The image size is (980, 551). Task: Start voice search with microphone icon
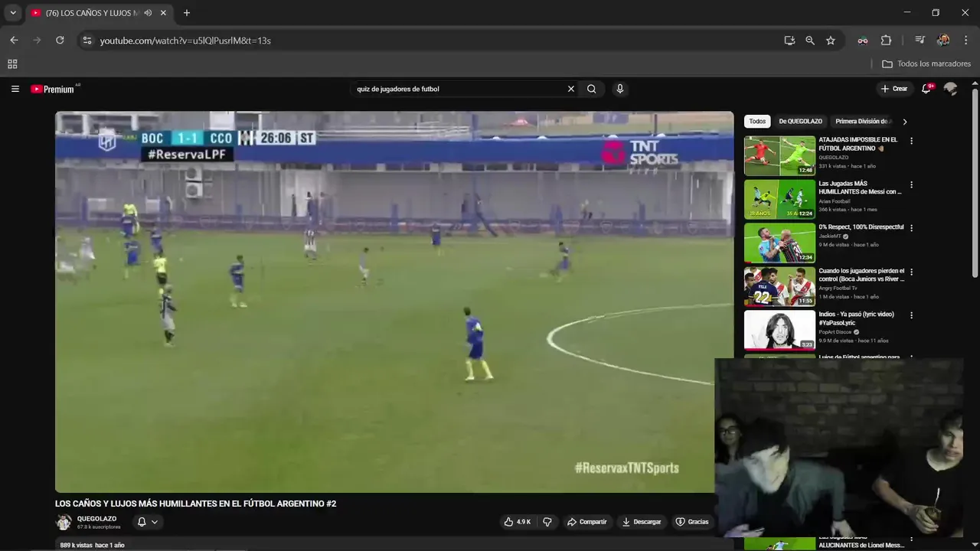point(620,89)
